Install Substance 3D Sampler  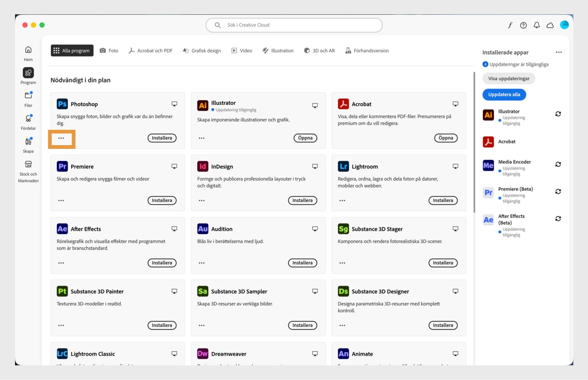click(303, 326)
